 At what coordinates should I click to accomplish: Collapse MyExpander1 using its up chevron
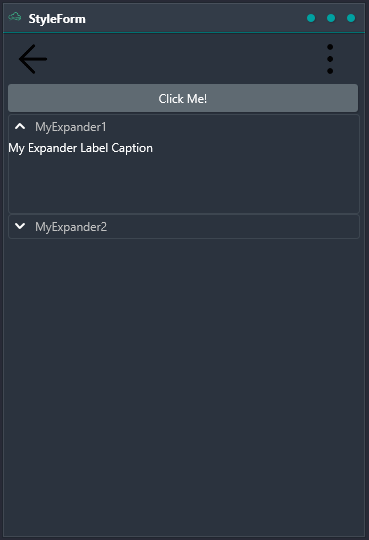click(20, 126)
